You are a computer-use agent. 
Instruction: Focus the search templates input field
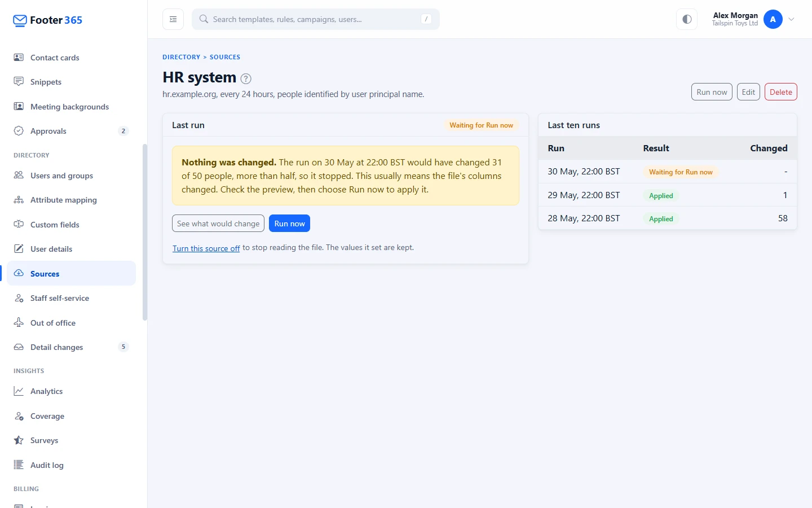pyautogui.click(x=316, y=19)
